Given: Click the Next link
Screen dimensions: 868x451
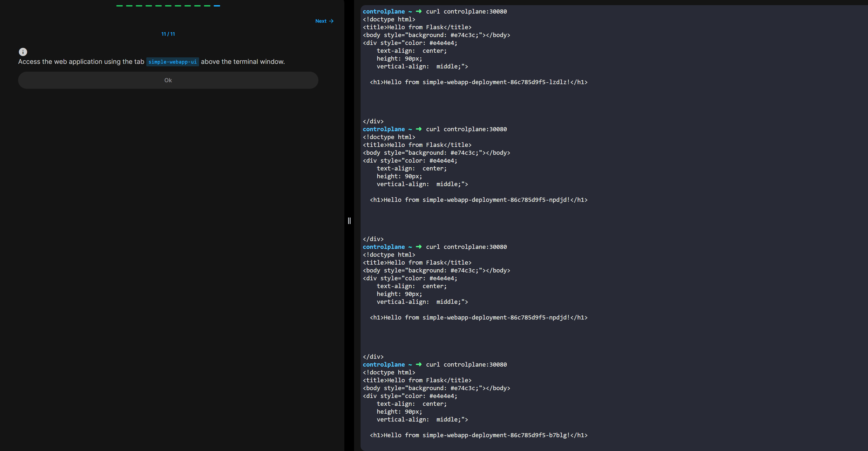Looking at the screenshot, I should tap(321, 21).
